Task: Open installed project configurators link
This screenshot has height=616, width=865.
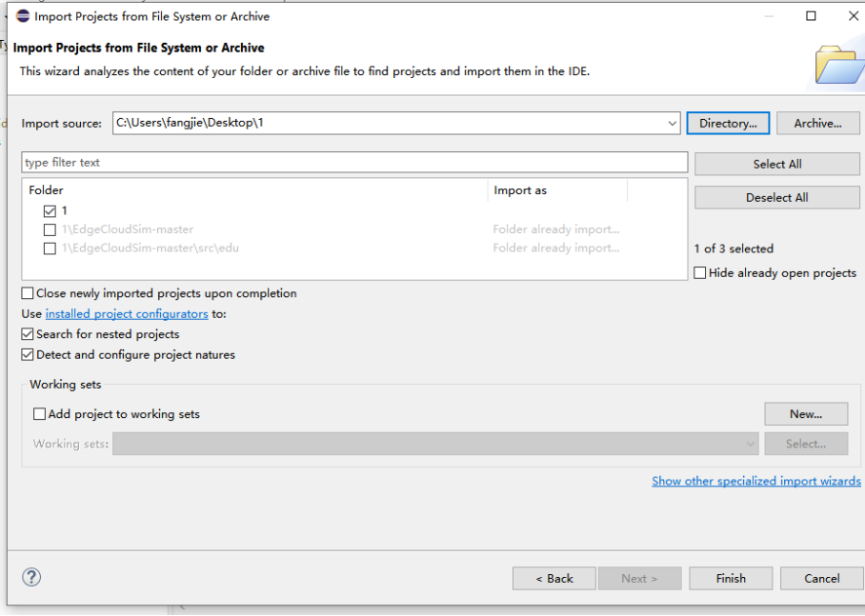Action: tap(127, 314)
